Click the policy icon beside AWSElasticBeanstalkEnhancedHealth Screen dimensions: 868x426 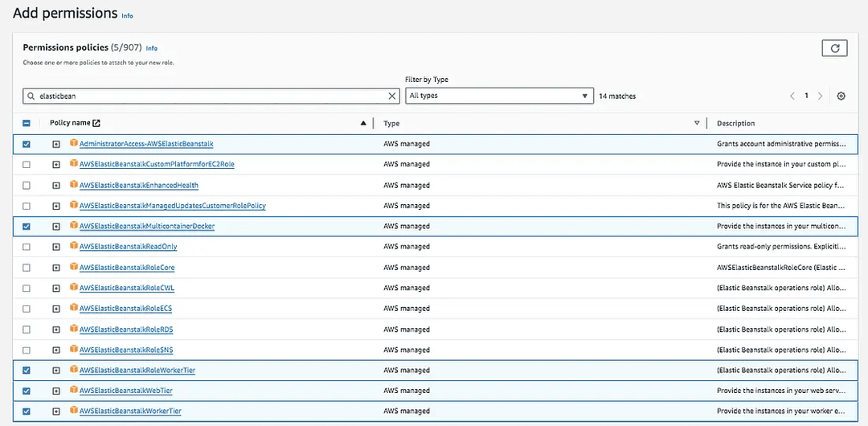(74, 184)
